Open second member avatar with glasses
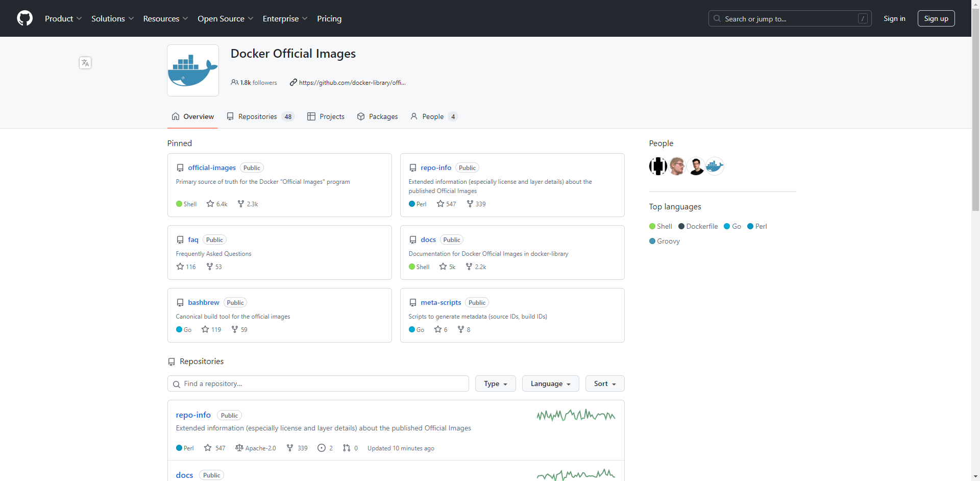The width and height of the screenshot is (980, 481). (x=677, y=166)
